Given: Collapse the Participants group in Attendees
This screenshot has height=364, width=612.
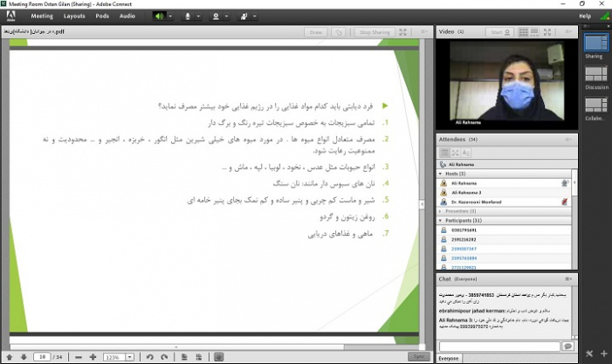Looking at the screenshot, I should pyautogui.click(x=441, y=220).
